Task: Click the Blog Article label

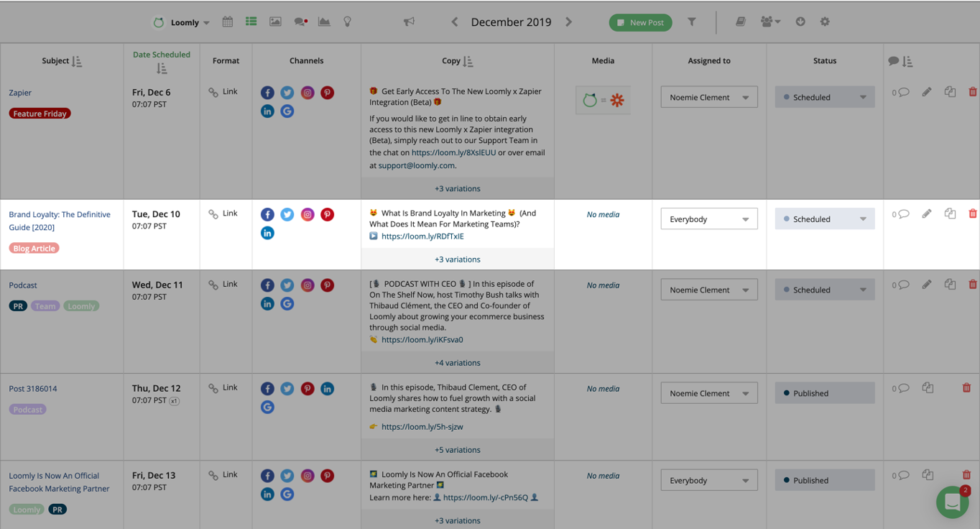Action: [x=34, y=249]
